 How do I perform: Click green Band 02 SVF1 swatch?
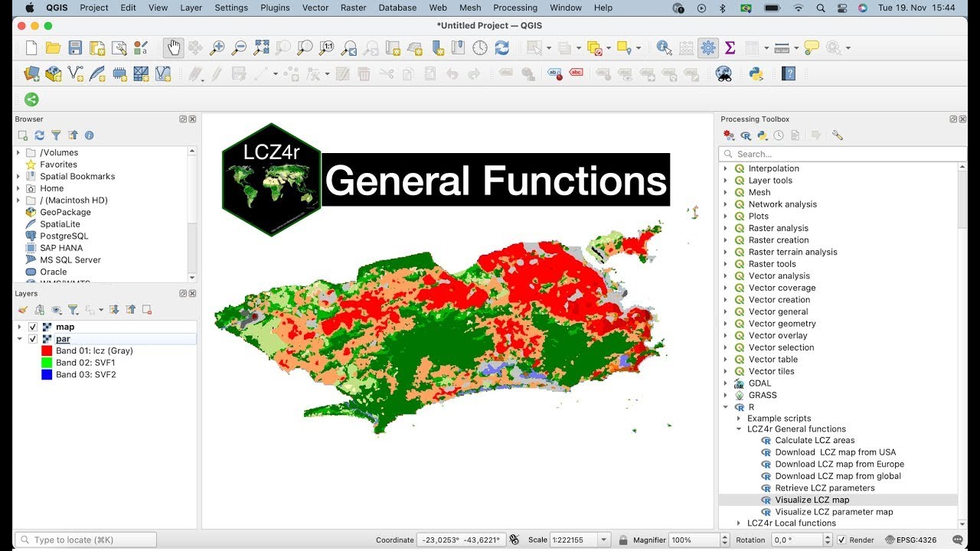tap(47, 363)
